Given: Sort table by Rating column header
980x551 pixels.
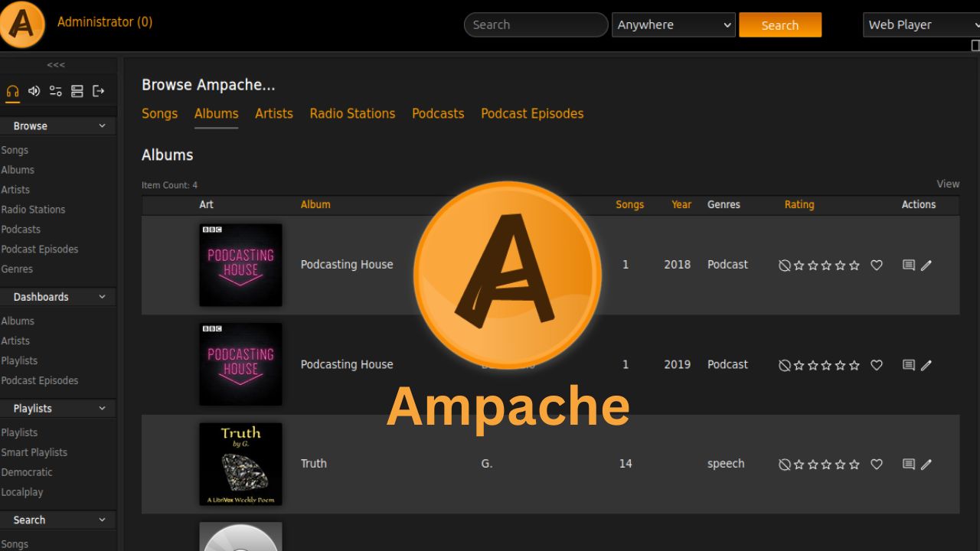Looking at the screenshot, I should pyautogui.click(x=799, y=204).
